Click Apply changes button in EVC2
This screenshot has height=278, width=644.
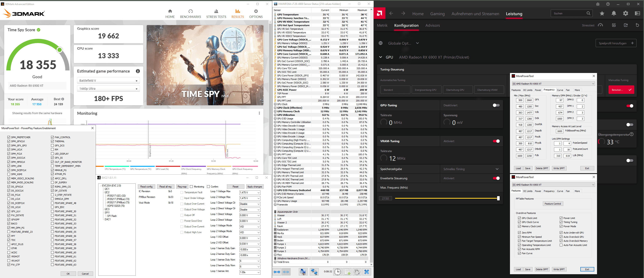point(255,187)
